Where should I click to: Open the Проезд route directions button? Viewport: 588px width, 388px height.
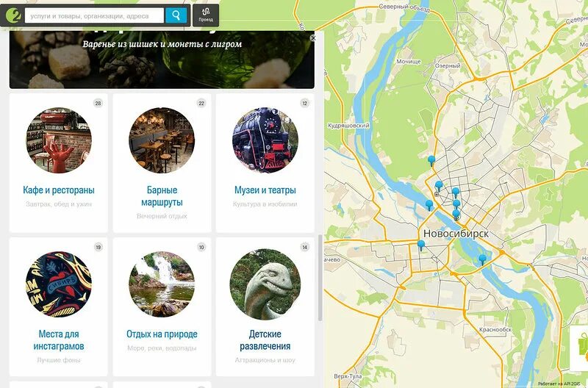click(206, 15)
